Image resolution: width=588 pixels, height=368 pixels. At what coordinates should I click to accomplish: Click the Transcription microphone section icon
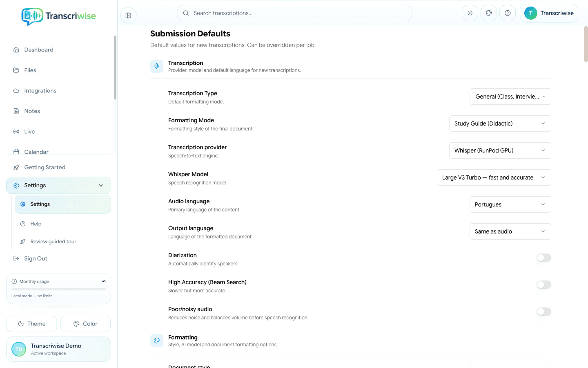click(x=157, y=66)
